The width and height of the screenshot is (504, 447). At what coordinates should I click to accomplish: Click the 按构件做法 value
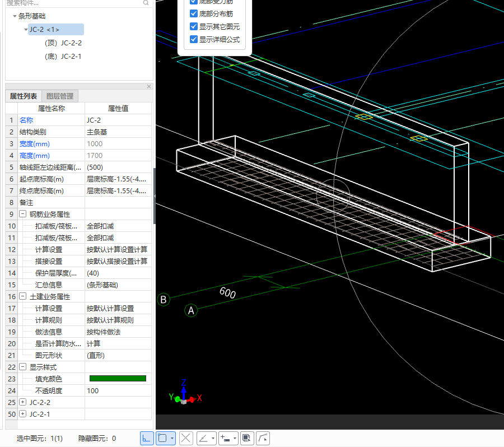point(118,332)
